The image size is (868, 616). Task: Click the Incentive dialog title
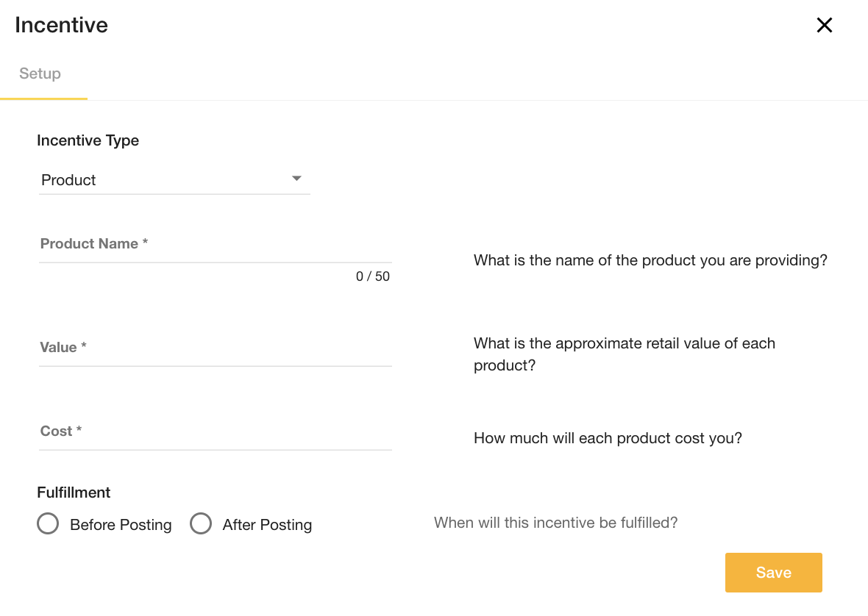click(x=61, y=24)
